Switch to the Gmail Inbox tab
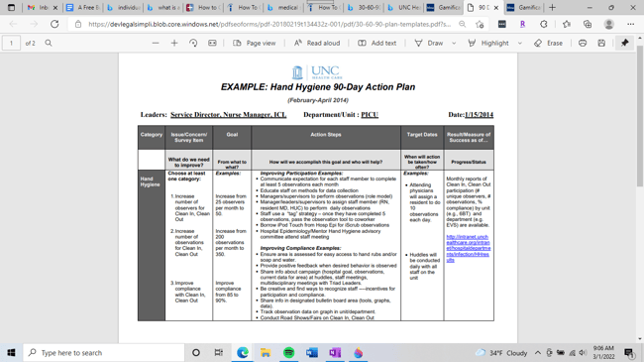 click(38, 7)
